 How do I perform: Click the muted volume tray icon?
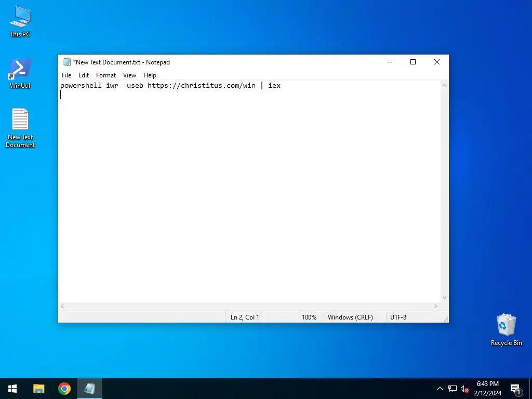tap(464, 389)
